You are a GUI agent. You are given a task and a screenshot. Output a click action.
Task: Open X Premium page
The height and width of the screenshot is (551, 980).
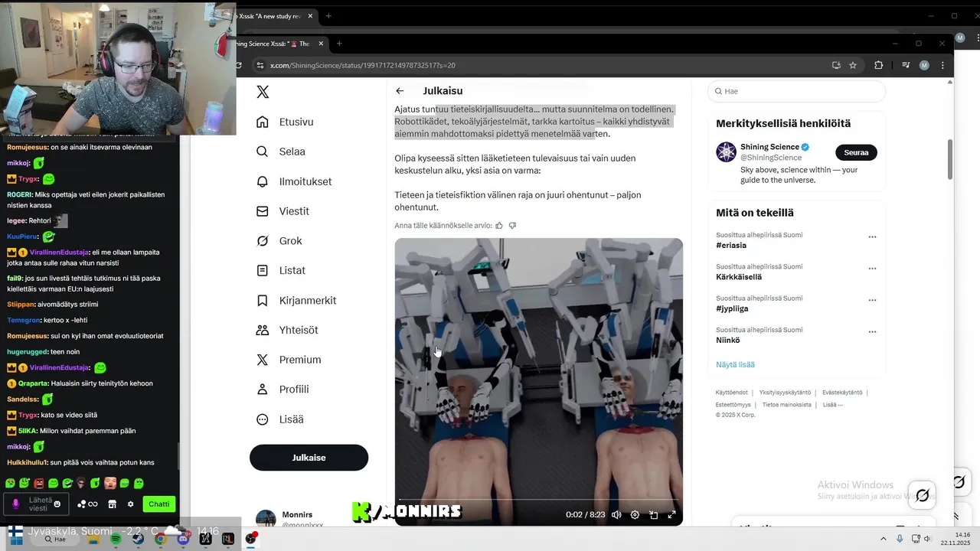[289, 360]
